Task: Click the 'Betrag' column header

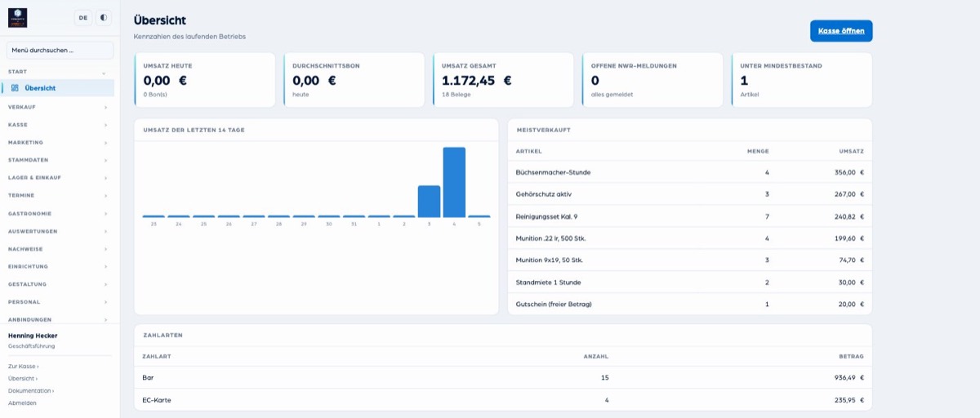Action: (851, 357)
